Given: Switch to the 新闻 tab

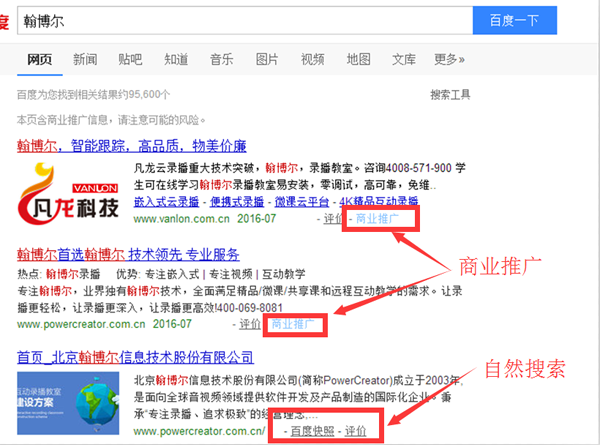Looking at the screenshot, I should [x=85, y=59].
